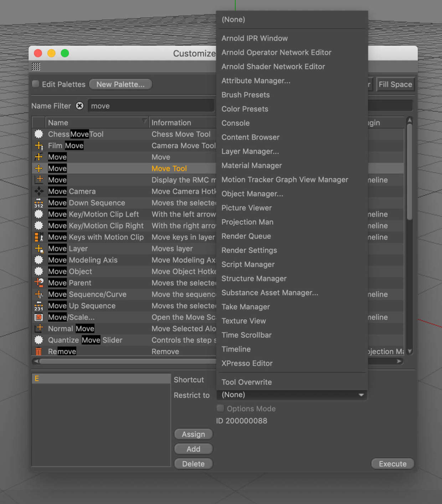The image size is (442, 504).
Task: Click the Move/Scale... row icon
Action: 38,317
